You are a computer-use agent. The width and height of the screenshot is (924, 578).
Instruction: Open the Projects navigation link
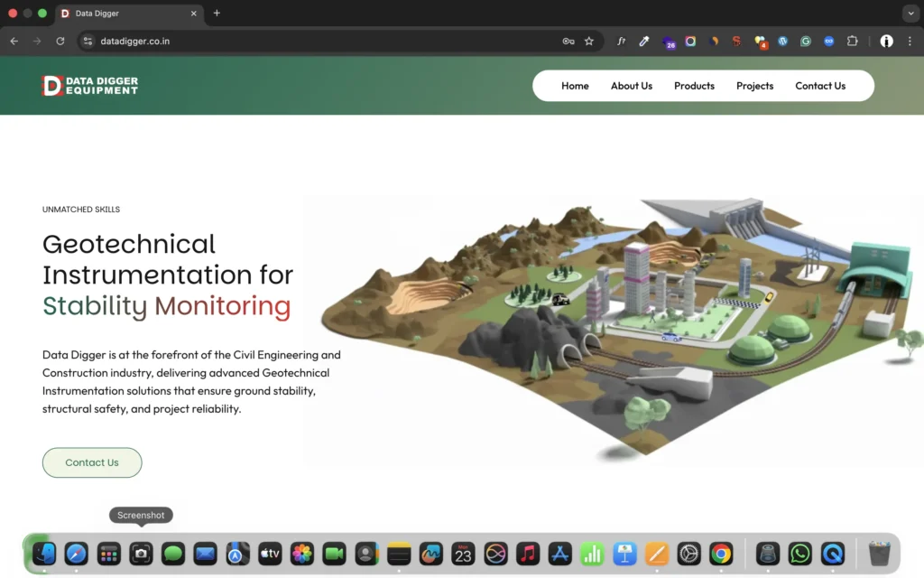click(x=754, y=86)
